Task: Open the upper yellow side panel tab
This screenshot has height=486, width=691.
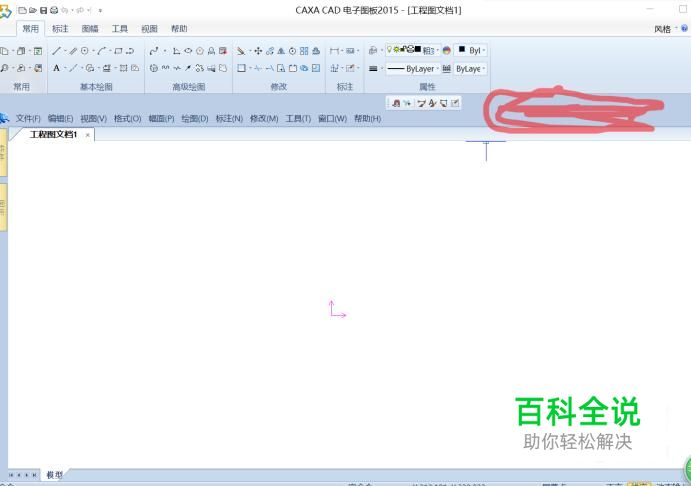Action: tap(3, 152)
